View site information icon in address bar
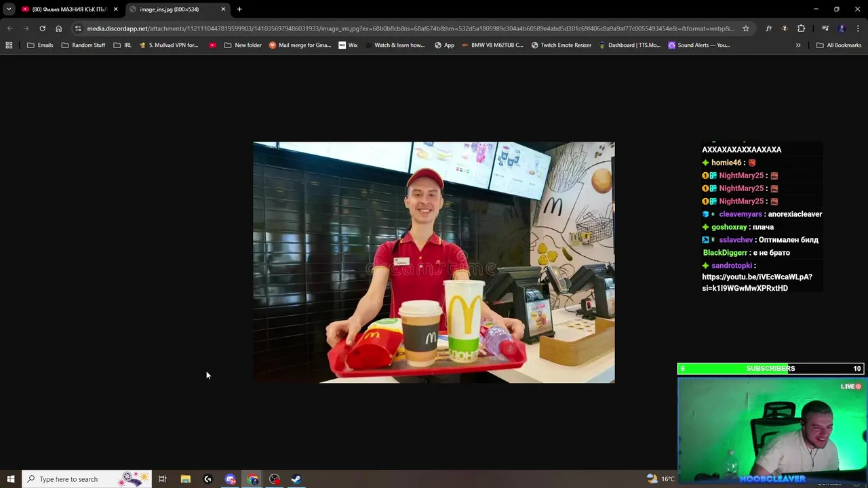The width and height of the screenshot is (868, 488). (x=78, y=28)
